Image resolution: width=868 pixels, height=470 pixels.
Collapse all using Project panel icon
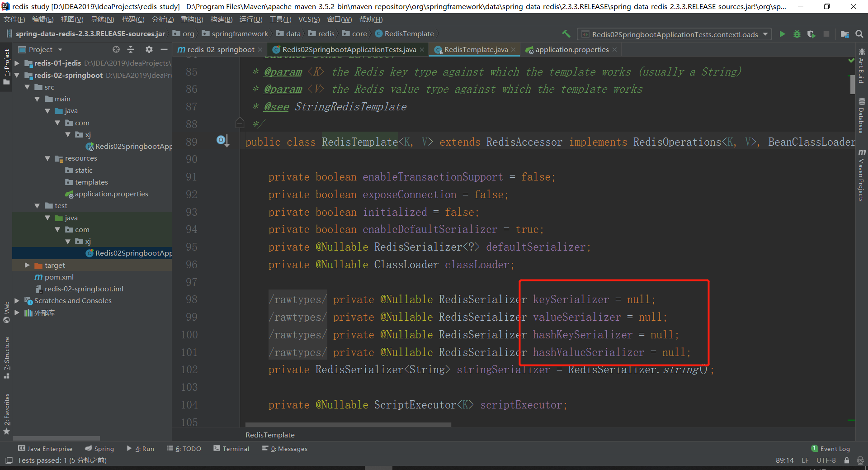pos(131,49)
